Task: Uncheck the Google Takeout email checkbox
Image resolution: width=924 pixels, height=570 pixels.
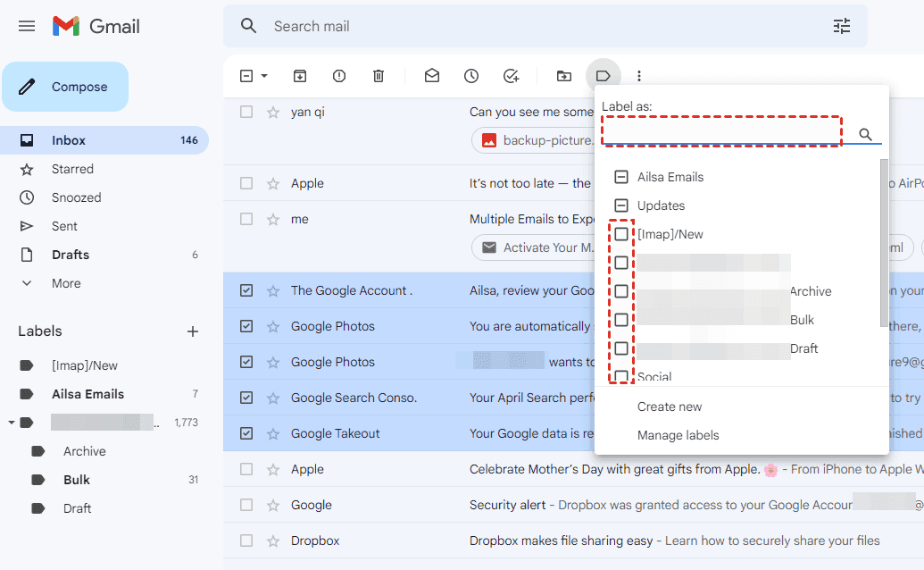Action: 246,433
